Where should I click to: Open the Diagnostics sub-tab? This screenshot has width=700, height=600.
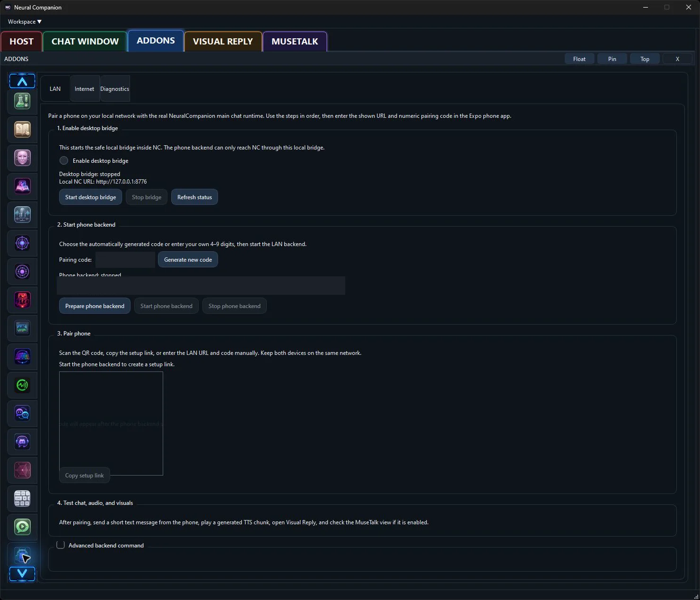[x=114, y=88]
